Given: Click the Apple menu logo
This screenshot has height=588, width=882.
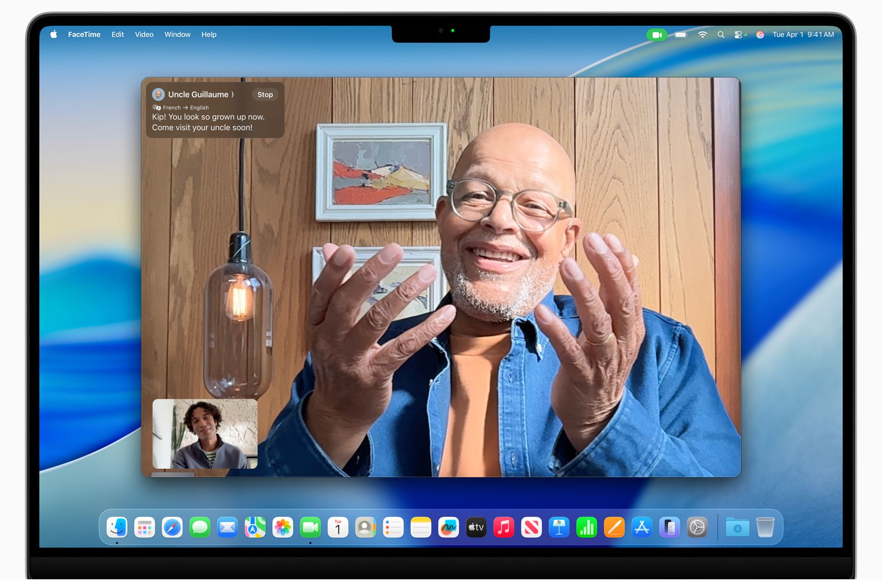Looking at the screenshot, I should point(54,34).
